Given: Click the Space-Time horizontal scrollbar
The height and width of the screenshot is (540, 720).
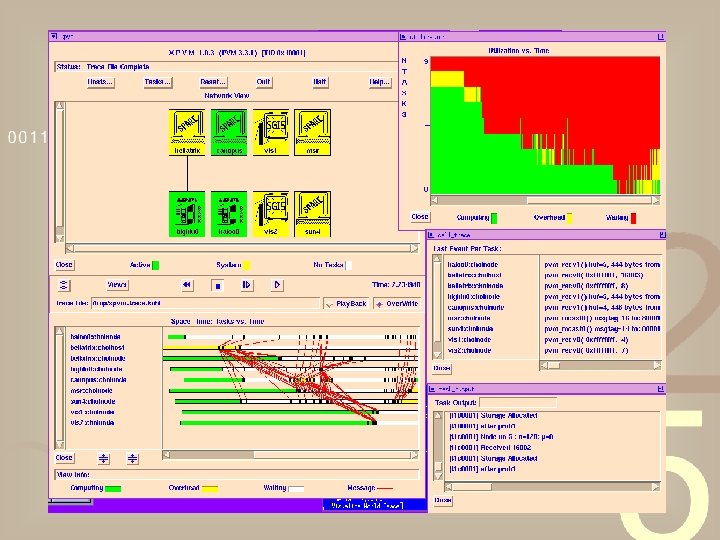Looking at the screenshot, I should click(290, 455).
